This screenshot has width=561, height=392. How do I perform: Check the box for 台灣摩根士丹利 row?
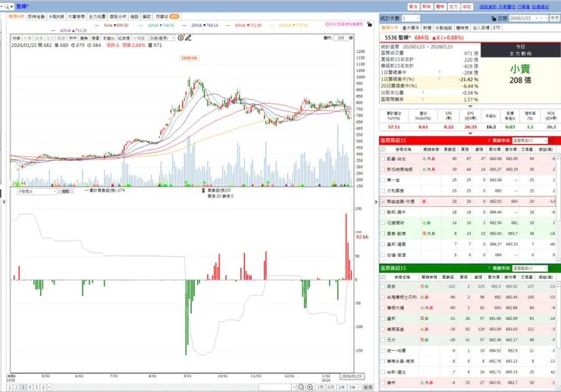tap(383, 297)
